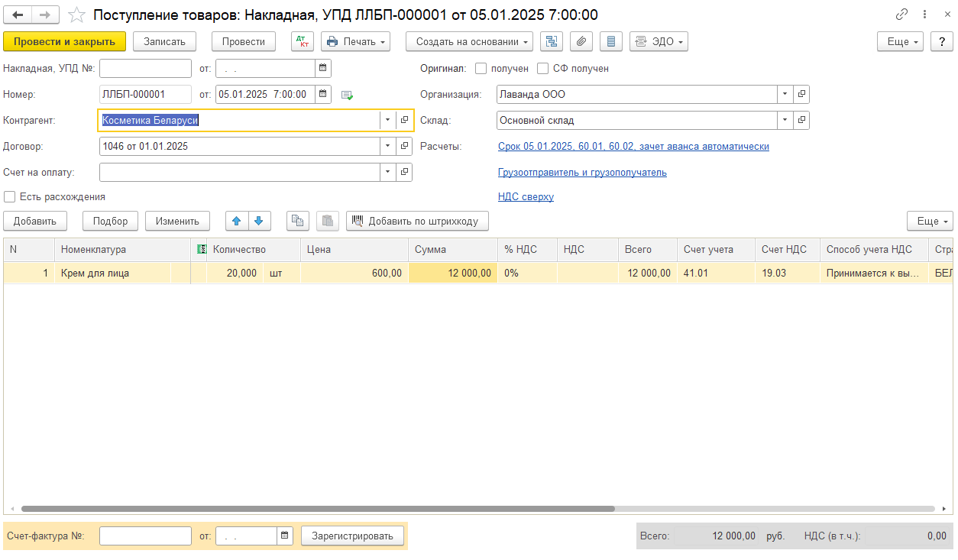Move the row down with the blue arrow

[x=259, y=221]
